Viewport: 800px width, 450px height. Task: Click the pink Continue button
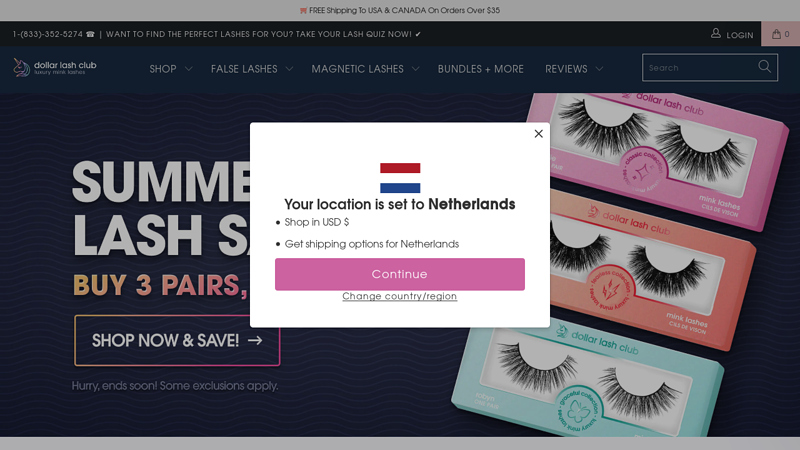tap(399, 274)
